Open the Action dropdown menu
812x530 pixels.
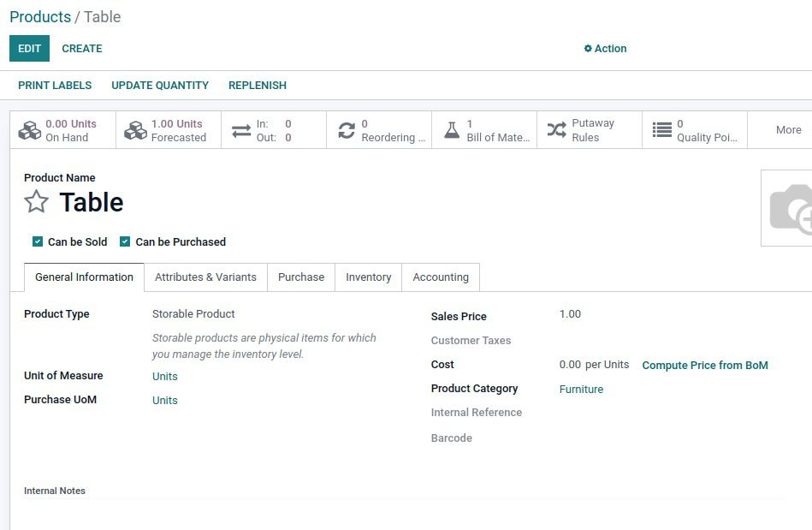605,49
